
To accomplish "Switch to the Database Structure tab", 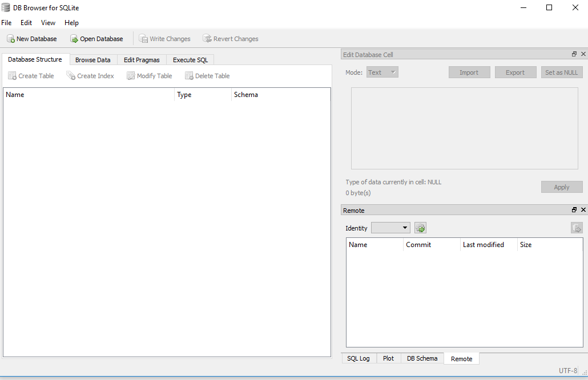I will coord(35,59).
